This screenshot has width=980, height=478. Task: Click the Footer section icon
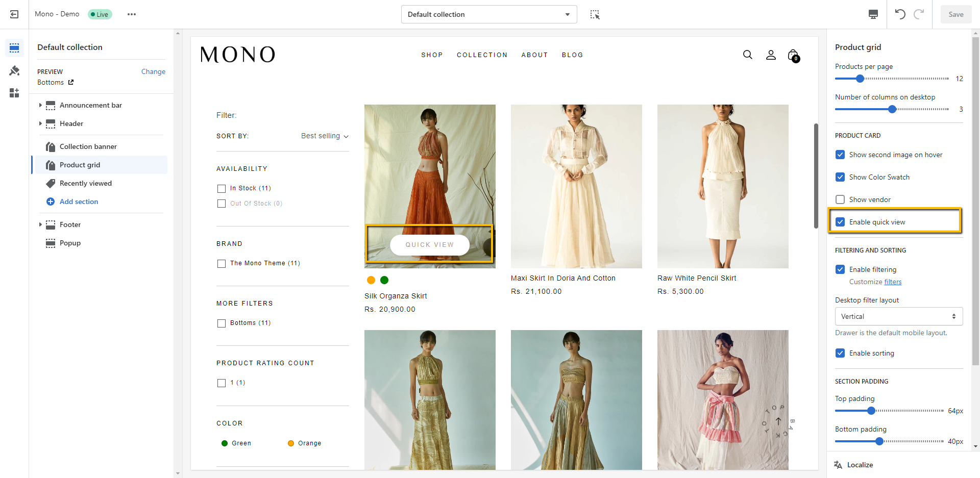coord(51,224)
